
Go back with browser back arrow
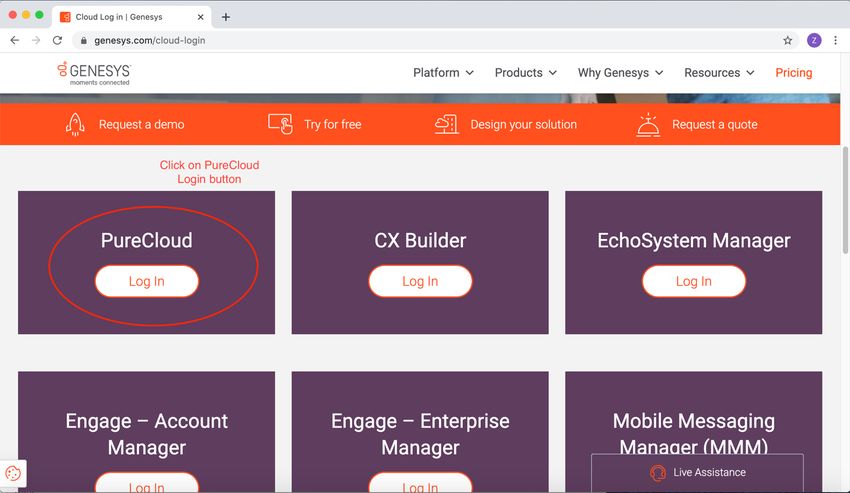tap(15, 40)
